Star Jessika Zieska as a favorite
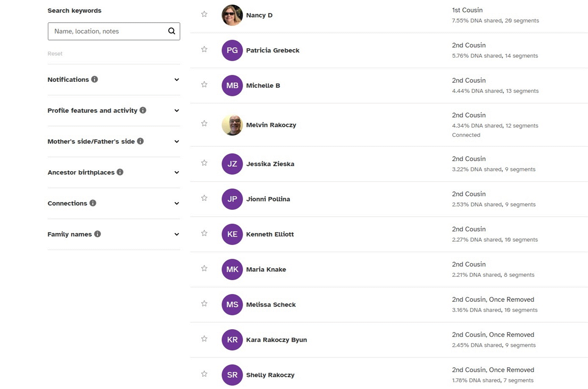Image resolution: width=588 pixels, height=389 pixels. click(x=204, y=163)
